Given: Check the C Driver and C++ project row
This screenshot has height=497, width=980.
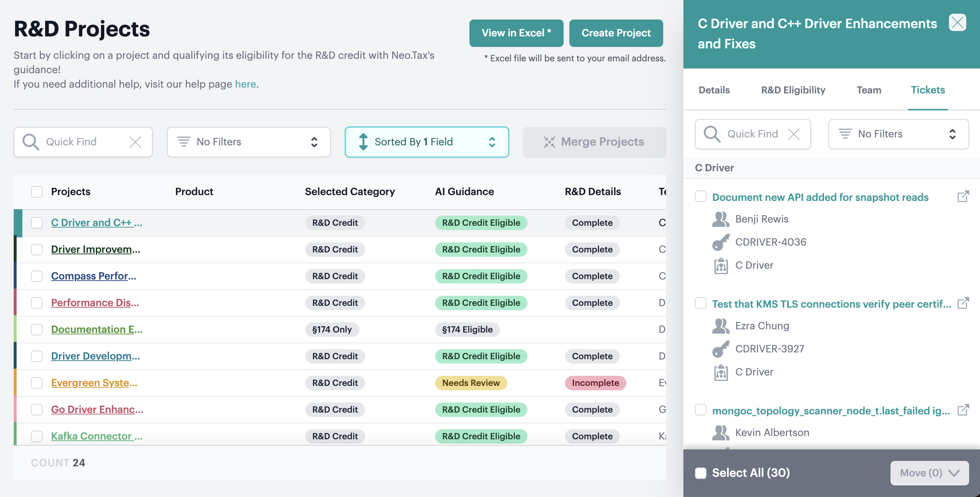Looking at the screenshot, I should click(37, 223).
